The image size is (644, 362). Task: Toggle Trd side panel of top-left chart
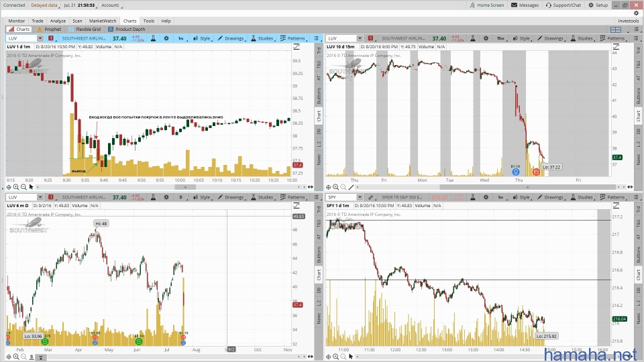click(x=319, y=50)
